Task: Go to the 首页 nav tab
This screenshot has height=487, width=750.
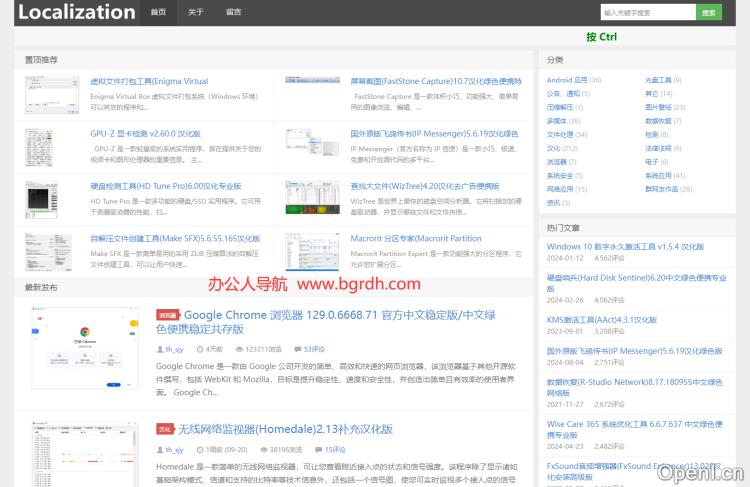Action: pyautogui.click(x=158, y=12)
